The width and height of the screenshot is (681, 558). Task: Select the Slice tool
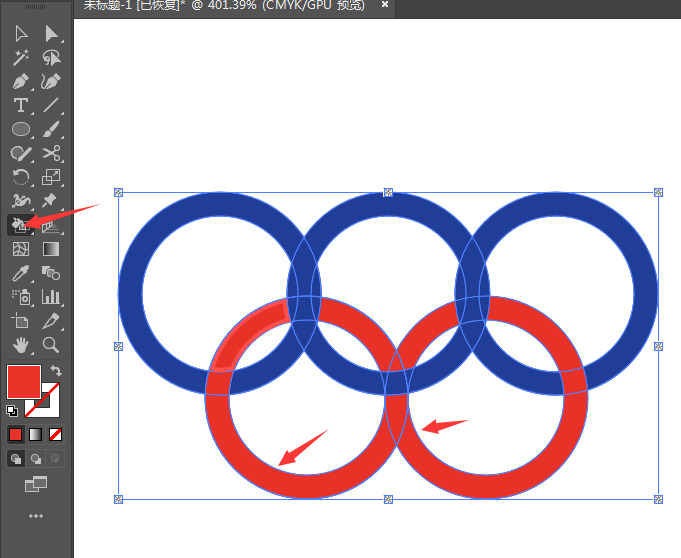tap(51, 321)
